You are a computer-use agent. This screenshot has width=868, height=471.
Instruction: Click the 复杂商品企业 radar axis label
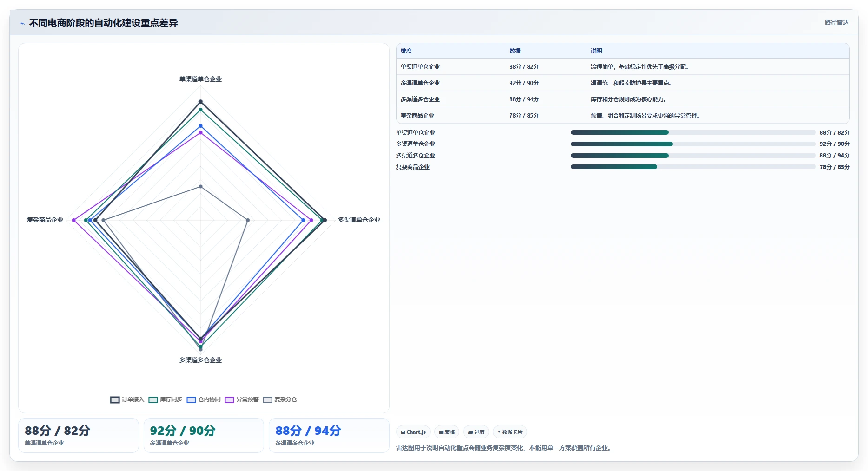pyautogui.click(x=45, y=220)
